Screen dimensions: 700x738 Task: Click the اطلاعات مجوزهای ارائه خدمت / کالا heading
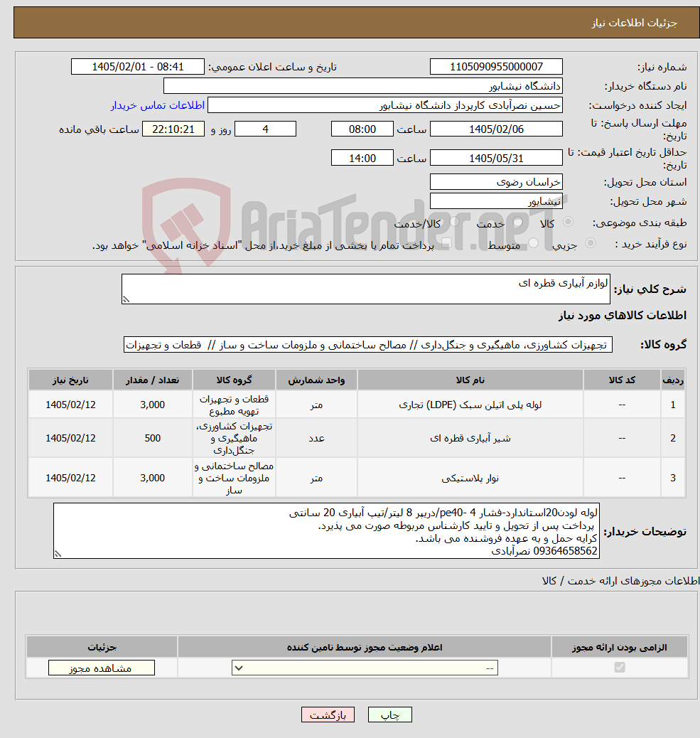(620, 581)
